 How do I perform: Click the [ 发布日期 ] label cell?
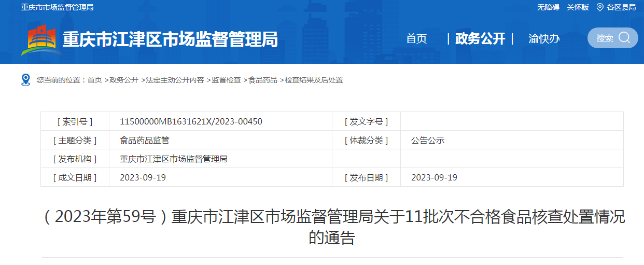tap(366, 177)
